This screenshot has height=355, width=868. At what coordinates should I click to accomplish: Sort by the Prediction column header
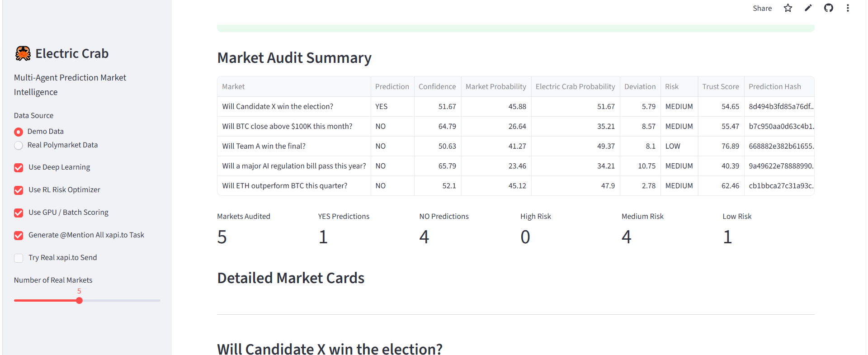[392, 86]
